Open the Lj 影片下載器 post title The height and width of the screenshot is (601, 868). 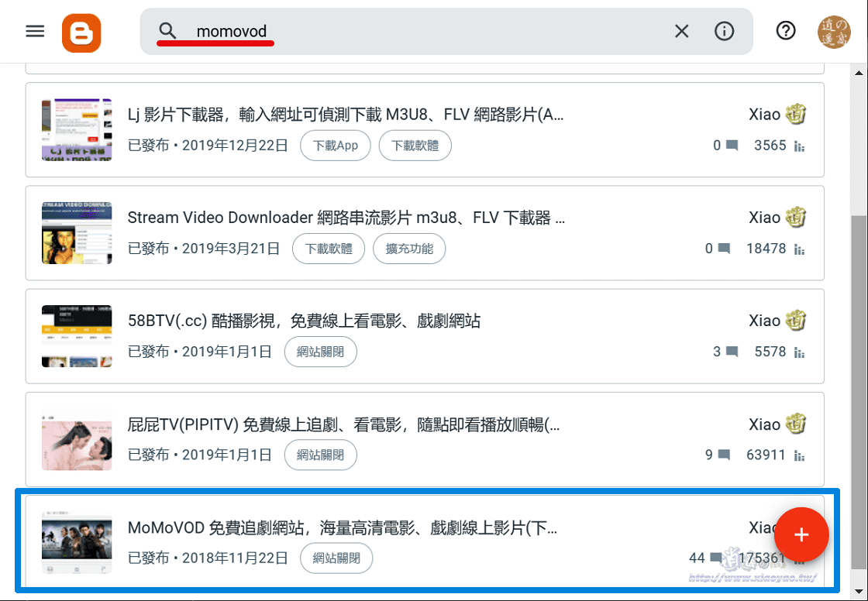click(346, 115)
